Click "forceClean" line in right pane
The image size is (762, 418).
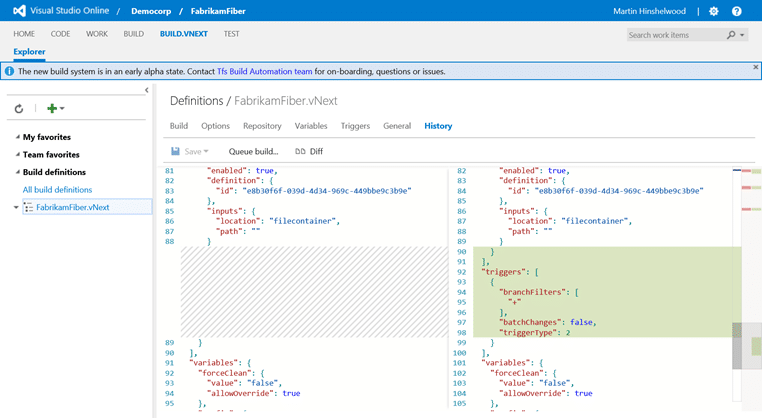point(523,373)
